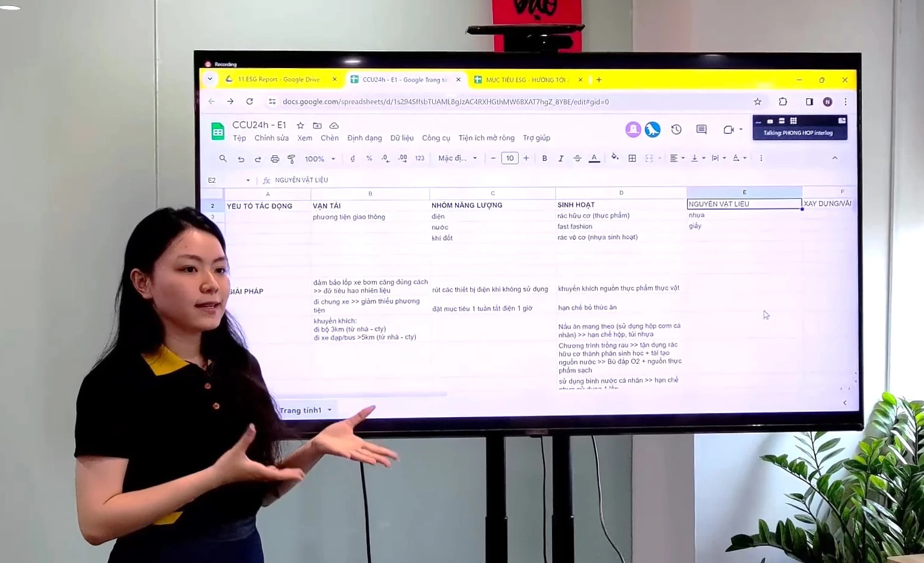Screen dimensions: 924x563
Task: Open the Dữ liệu menu
Action: (x=402, y=138)
